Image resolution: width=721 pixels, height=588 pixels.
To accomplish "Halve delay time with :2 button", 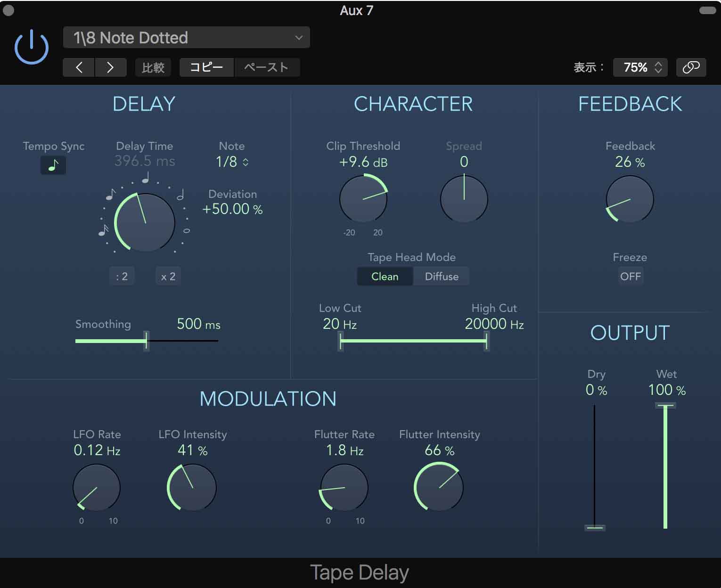I will (x=122, y=277).
